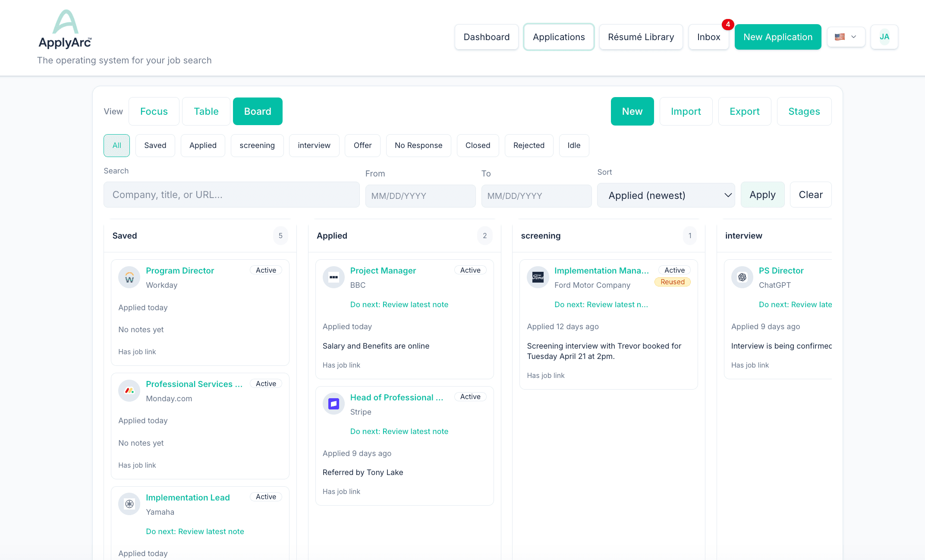Open the language flag dropdown

pyautogui.click(x=846, y=37)
